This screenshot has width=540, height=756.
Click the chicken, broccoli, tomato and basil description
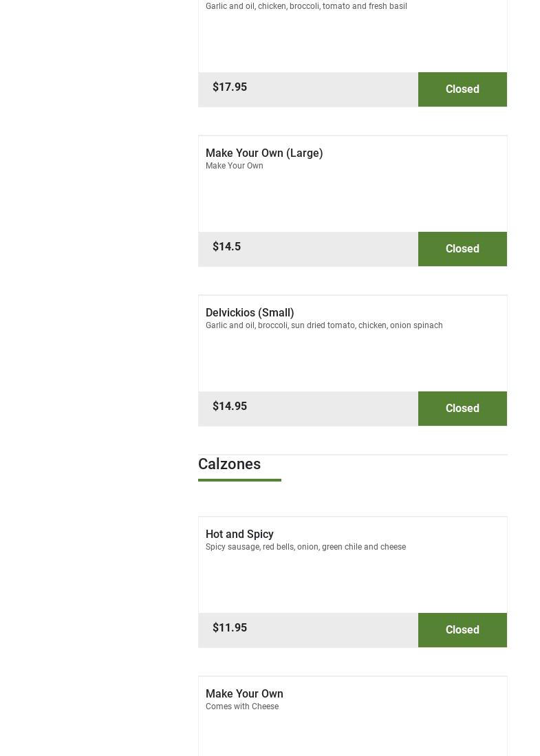[x=306, y=6]
